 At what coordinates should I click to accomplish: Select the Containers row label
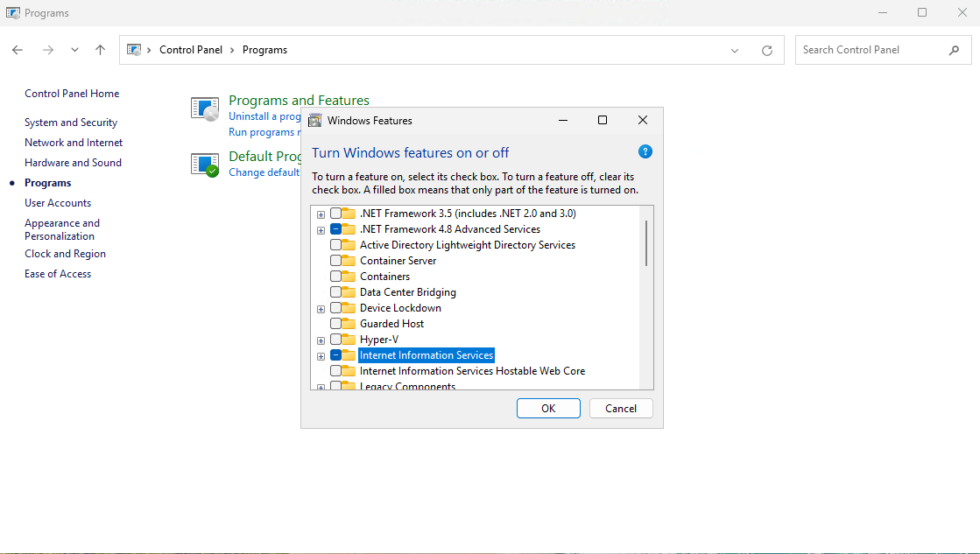pos(385,277)
